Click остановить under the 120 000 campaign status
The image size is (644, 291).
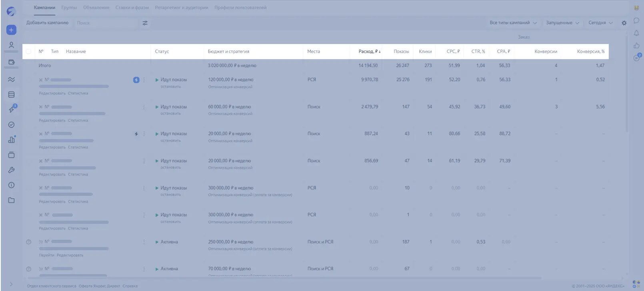171,86
